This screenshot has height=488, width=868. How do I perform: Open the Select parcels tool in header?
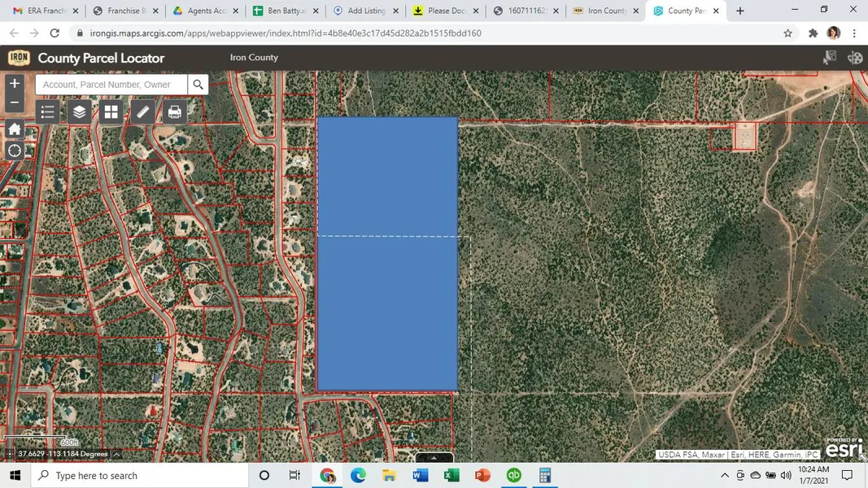point(829,58)
